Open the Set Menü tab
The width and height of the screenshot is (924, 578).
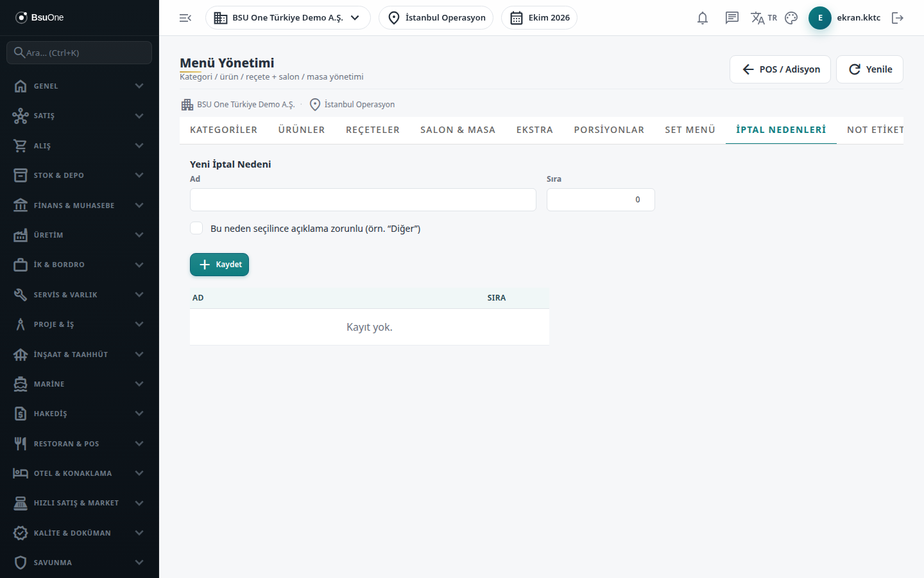click(x=690, y=130)
